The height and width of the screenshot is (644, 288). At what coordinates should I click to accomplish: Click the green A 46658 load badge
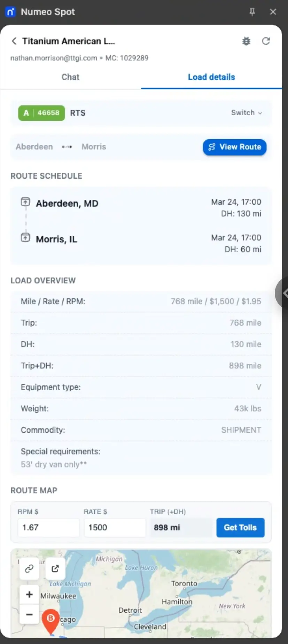click(41, 113)
